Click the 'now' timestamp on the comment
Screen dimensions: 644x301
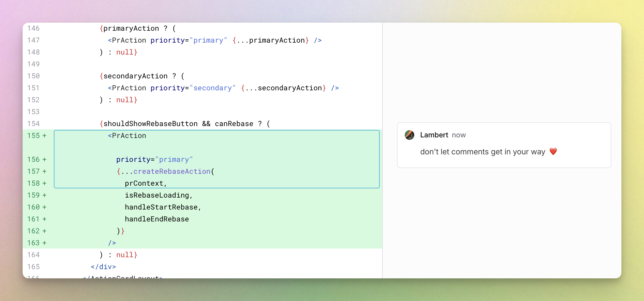pos(459,135)
